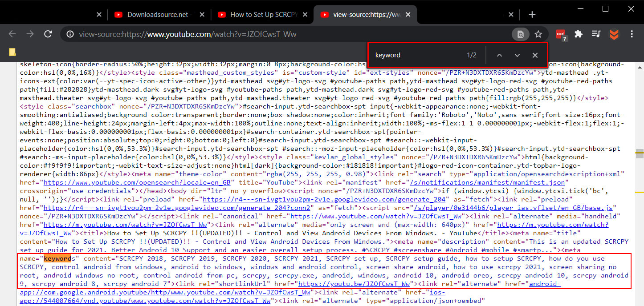This screenshot has width=644, height=306.
Task: Go back using the browser back arrow
Action: pyautogui.click(x=12, y=34)
